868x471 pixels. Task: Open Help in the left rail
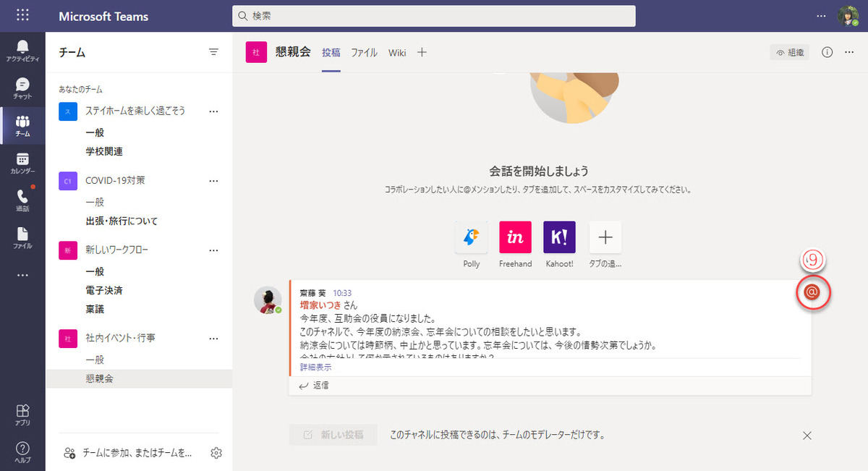pos(22,452)
